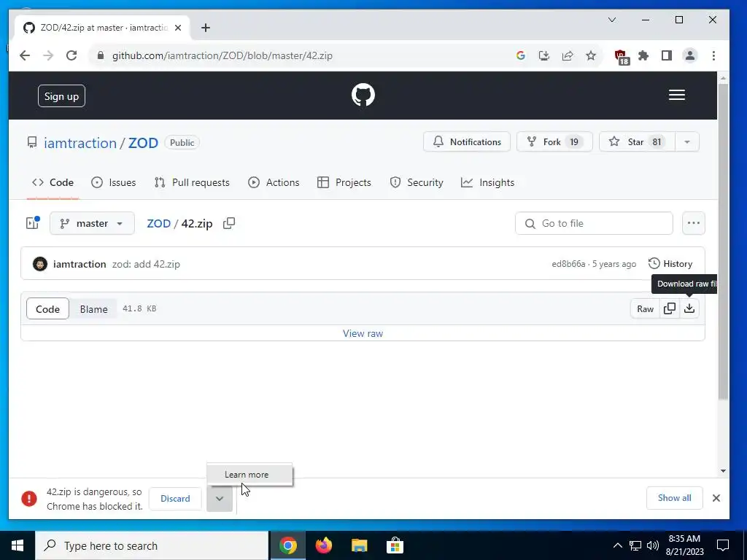This screenshot has width=747, height=560.
Task: Click the Google icon in the address bar
Action: [x=520, y=55]
